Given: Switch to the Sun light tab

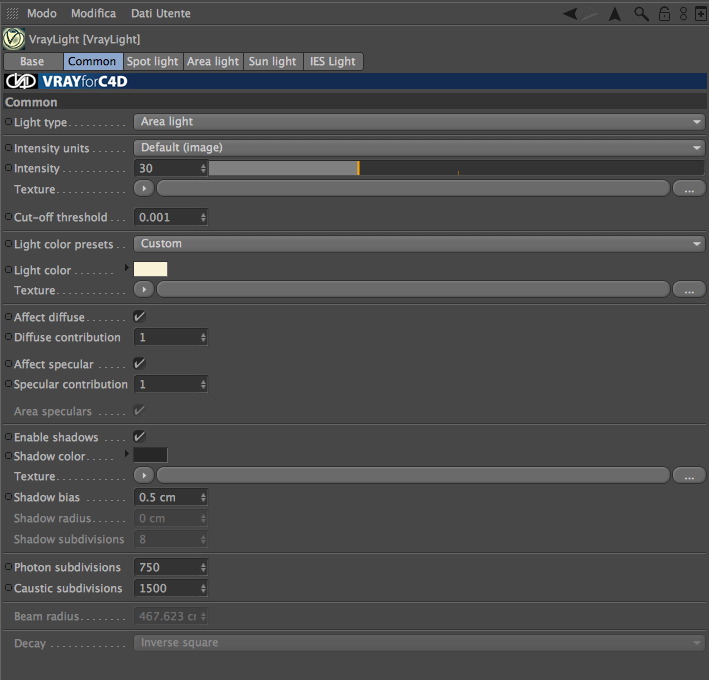Looking at the screenshot, I should click(x=273, y=61).
